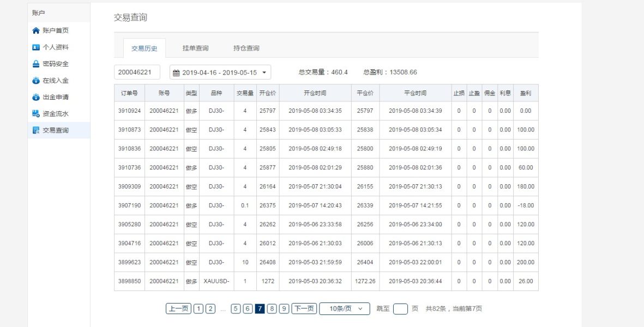Click the 跳至 page number input box

pyautogui.click(x=400, y=309)
